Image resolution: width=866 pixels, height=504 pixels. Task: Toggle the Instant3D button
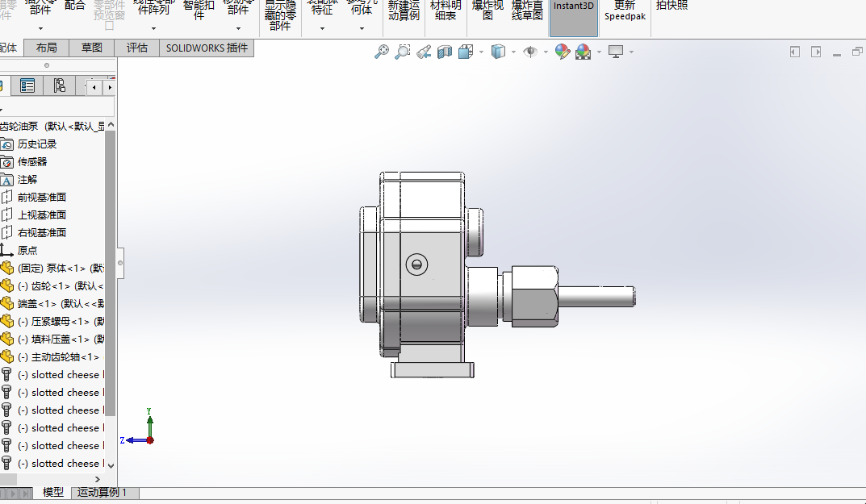click(x=573, y=16)
